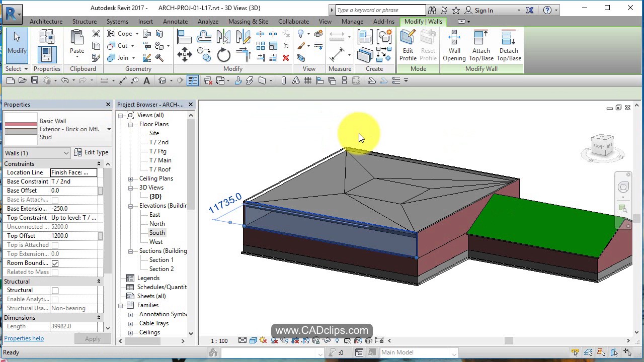The height and width of the screenshot is (362, 644).
Task: Enable the Structural checkbox
Action: (55, 290)
